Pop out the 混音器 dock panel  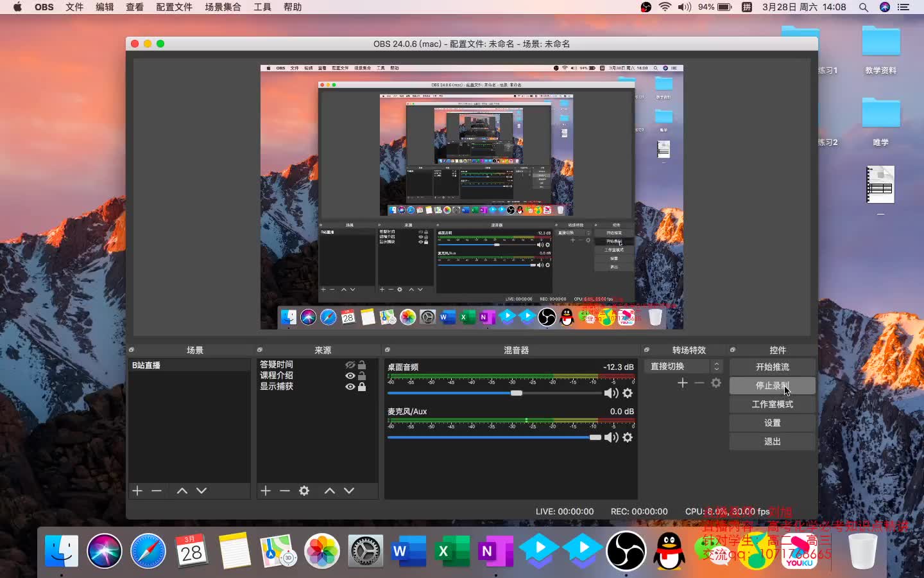[388, 350]
